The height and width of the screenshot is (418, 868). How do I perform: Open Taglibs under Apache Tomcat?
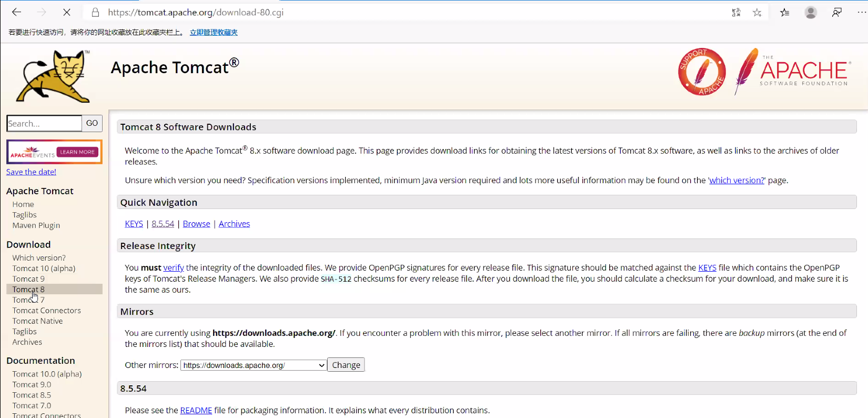(24, 215)
